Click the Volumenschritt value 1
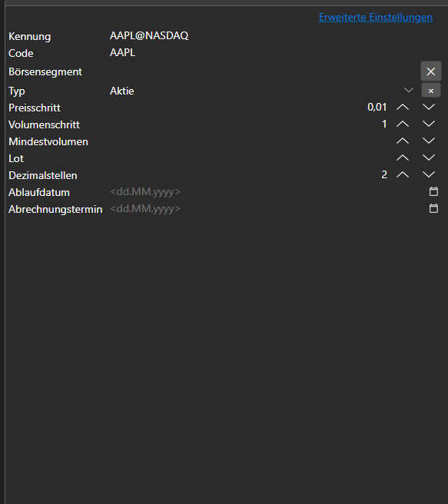This screenshot has height=504, width=448. click(384, 124)
